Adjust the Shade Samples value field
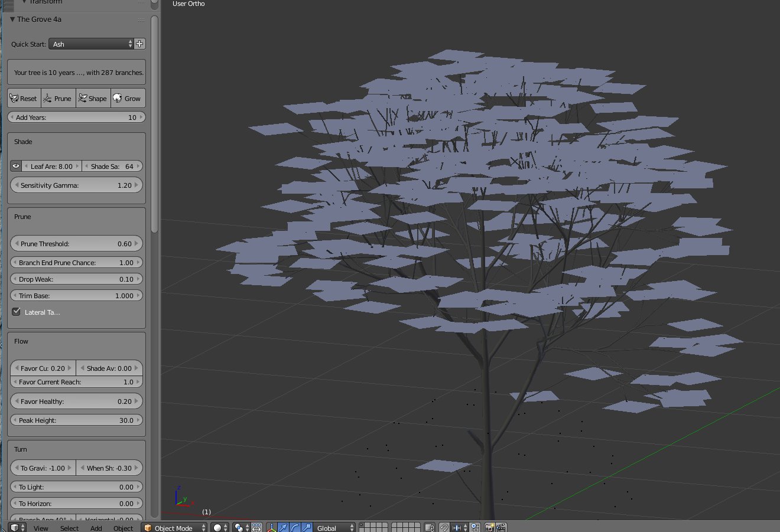The height and width of the screenshot is (532, 780). [x=112, y=167]
